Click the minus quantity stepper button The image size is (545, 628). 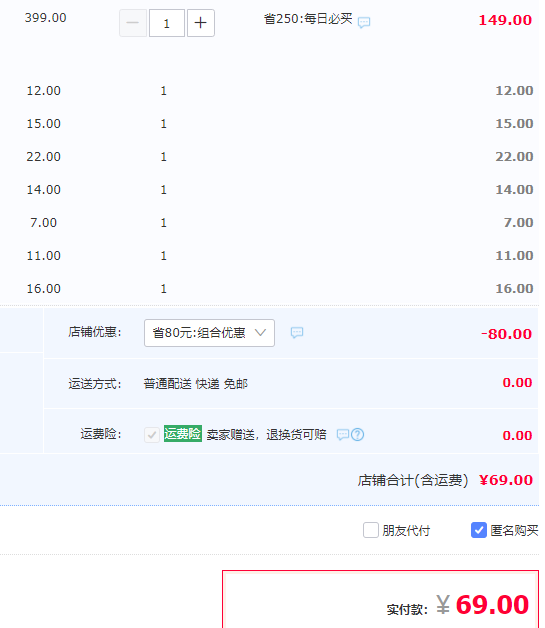point(133,23)
